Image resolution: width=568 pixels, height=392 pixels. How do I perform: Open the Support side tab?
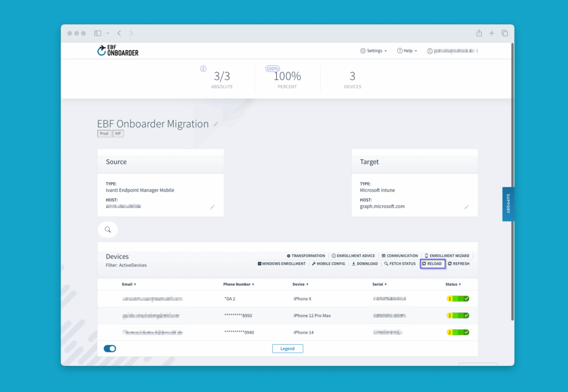click(x=508, y=203)
